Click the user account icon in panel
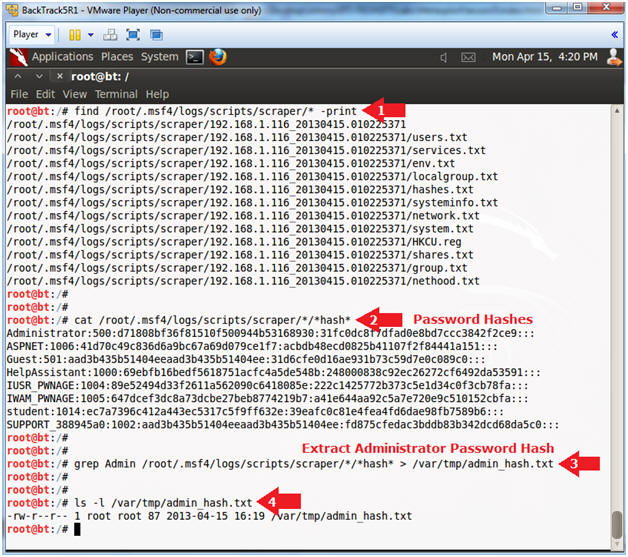The width and height of the screenshot is (628, 557). (614, 57)
